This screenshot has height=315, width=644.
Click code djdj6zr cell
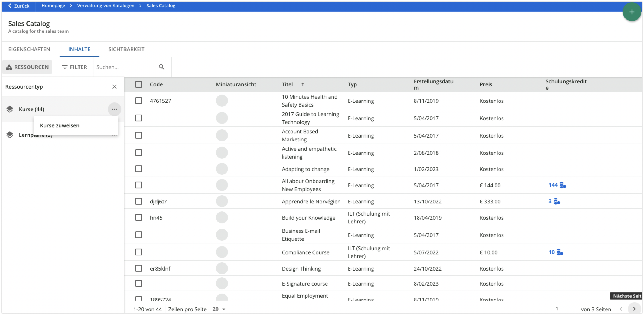tap(158, 202)
